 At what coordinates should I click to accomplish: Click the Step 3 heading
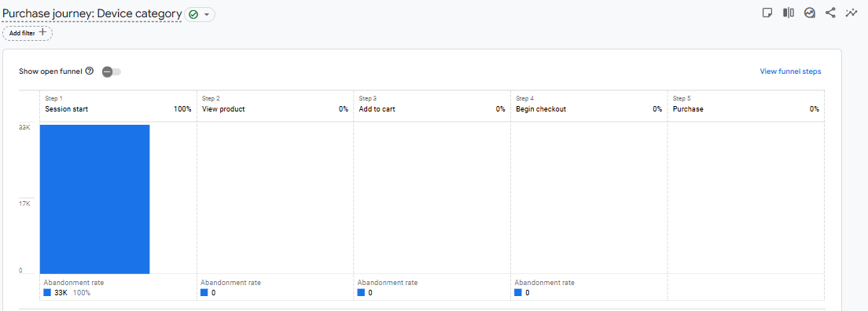click(368, 98)
